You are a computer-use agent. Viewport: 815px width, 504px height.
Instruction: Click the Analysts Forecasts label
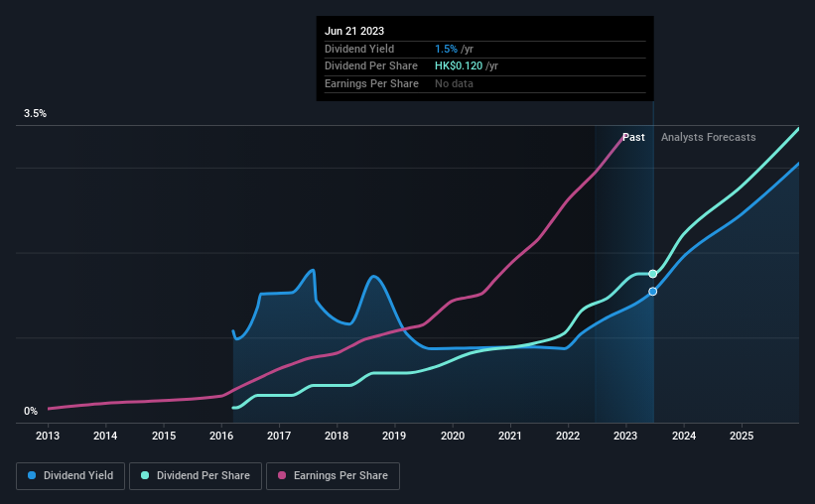pos(709,137)
